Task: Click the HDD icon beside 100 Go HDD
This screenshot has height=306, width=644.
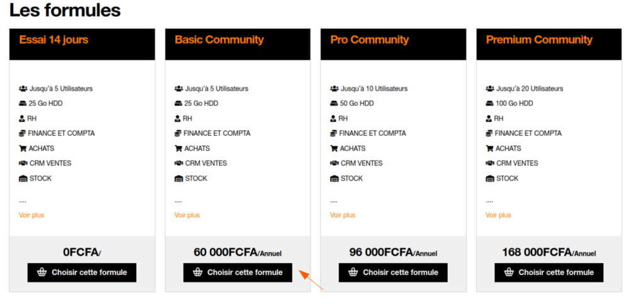Action: pos(489,104)
